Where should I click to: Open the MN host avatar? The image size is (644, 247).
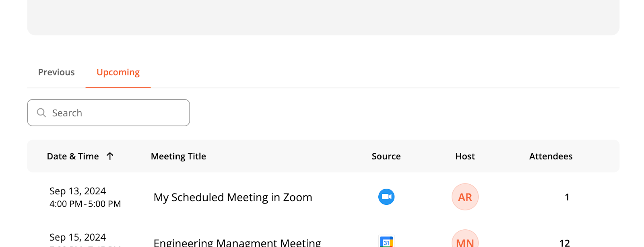465,239
